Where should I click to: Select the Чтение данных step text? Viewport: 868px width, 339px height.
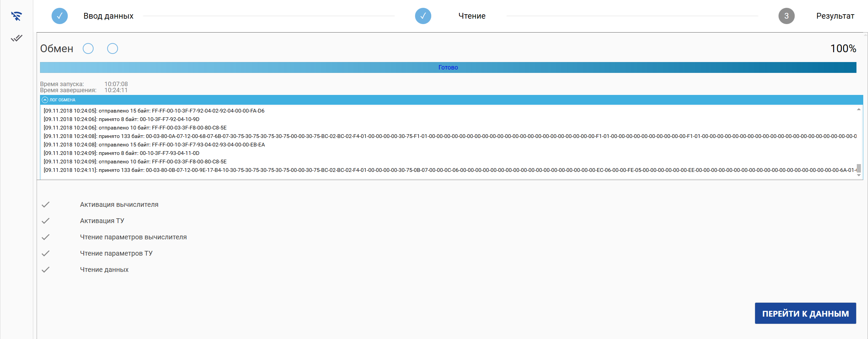click(104, 270)
